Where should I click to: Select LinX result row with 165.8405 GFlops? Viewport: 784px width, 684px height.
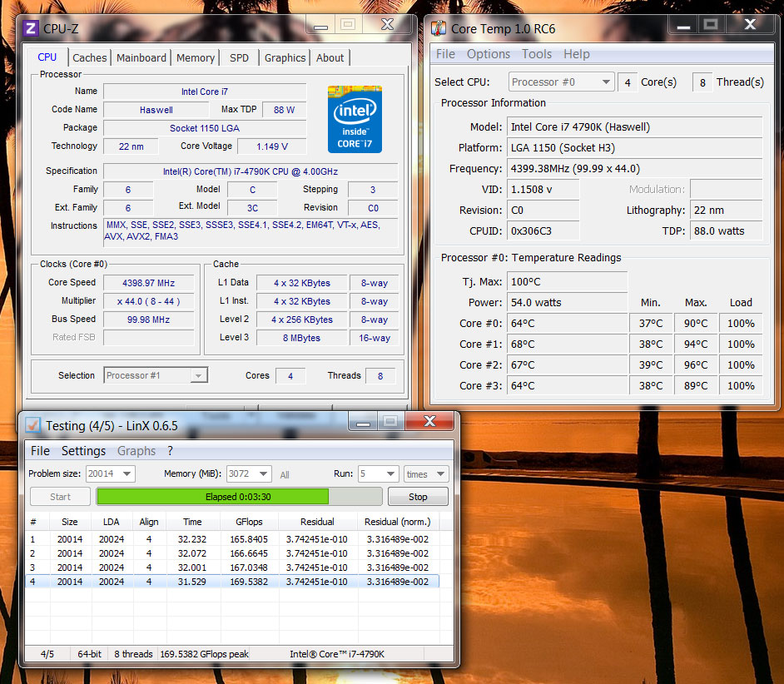pyautogui.click(x=232, y=539)
